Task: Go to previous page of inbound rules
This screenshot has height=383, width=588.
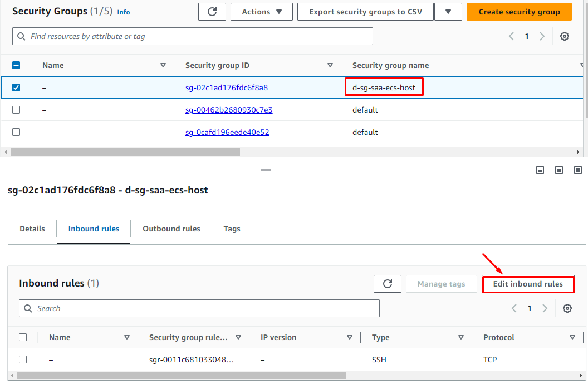Action: pos(514,308)
